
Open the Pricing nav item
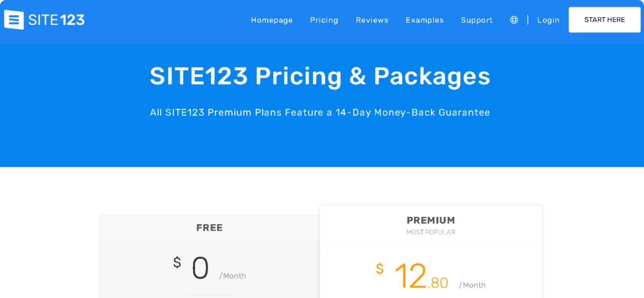324,20
